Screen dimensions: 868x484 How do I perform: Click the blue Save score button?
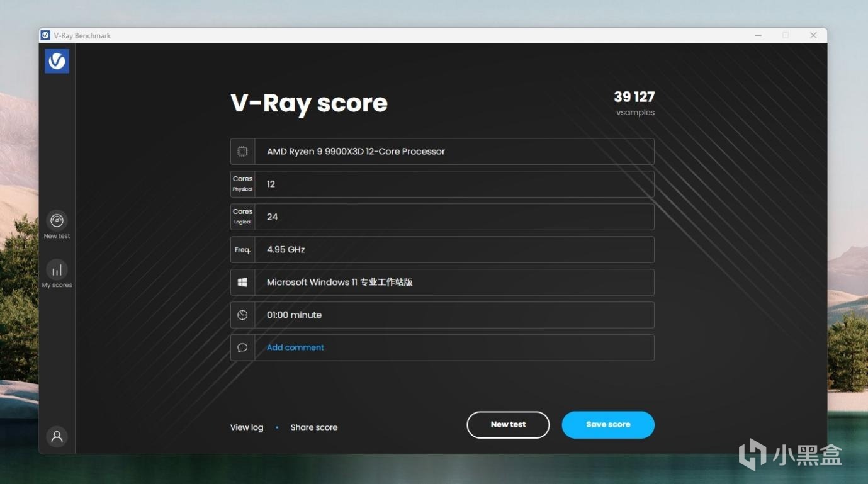click(x=608, y=425)
